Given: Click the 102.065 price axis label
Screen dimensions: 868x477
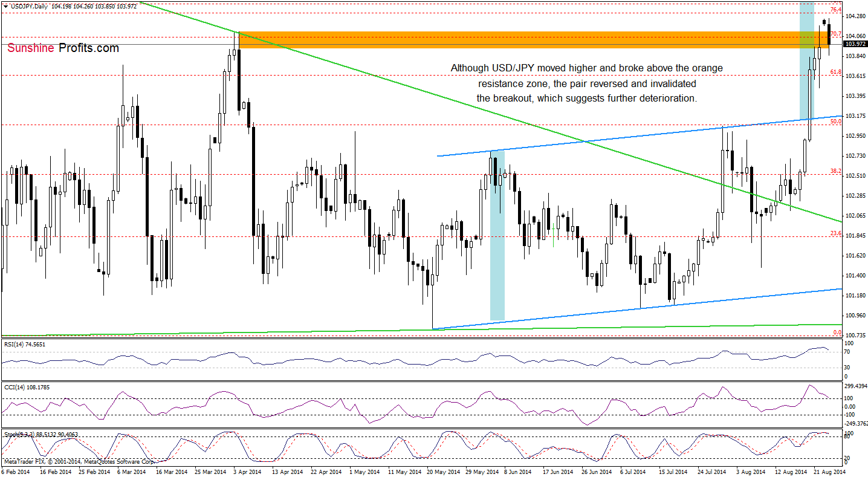Looking at the screenshot, I should (x=855, y=215).
